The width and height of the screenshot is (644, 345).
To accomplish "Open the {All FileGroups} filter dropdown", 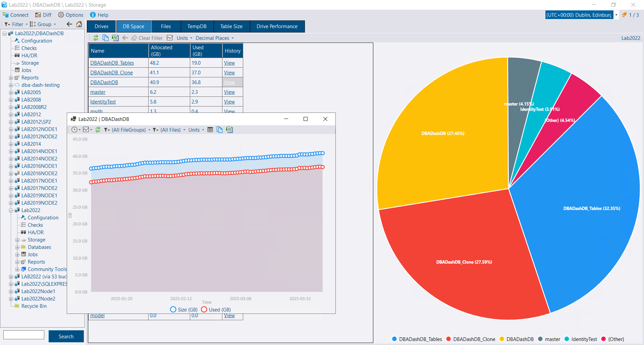I will [128, 130].
